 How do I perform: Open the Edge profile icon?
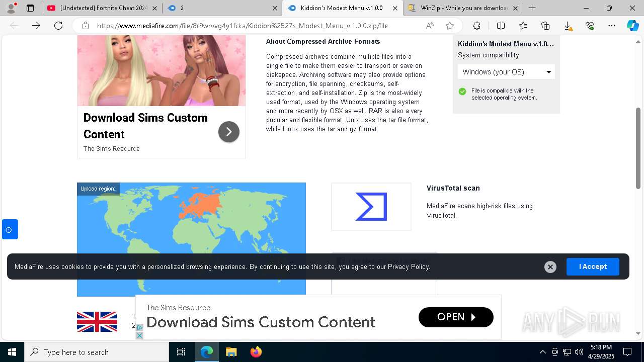(11, 8)
